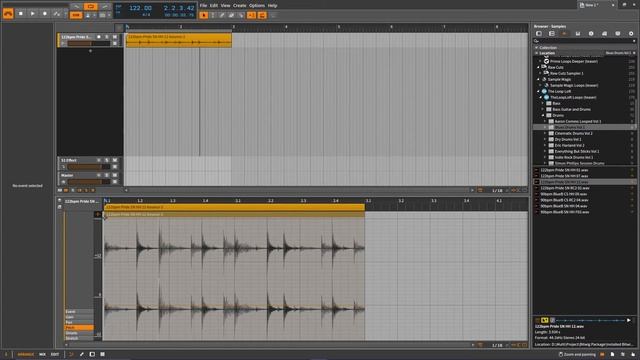Open the Create menu

pos(239,6)
